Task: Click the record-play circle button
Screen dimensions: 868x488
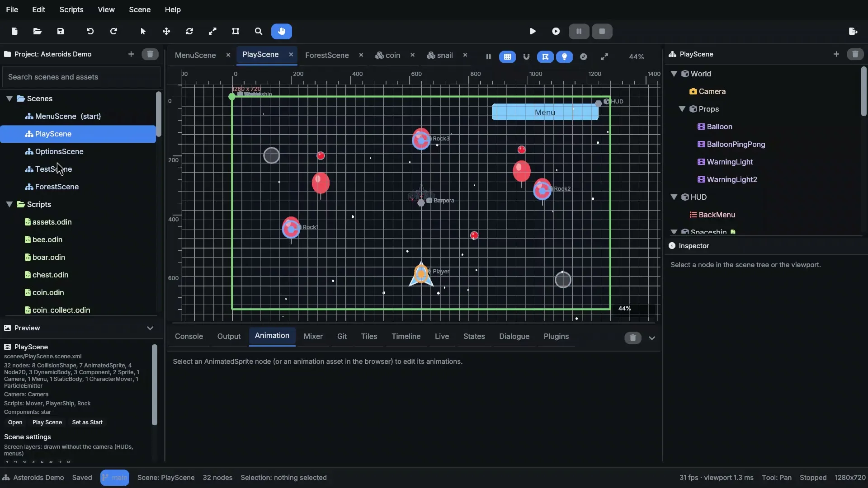Action: coord(556,31)
